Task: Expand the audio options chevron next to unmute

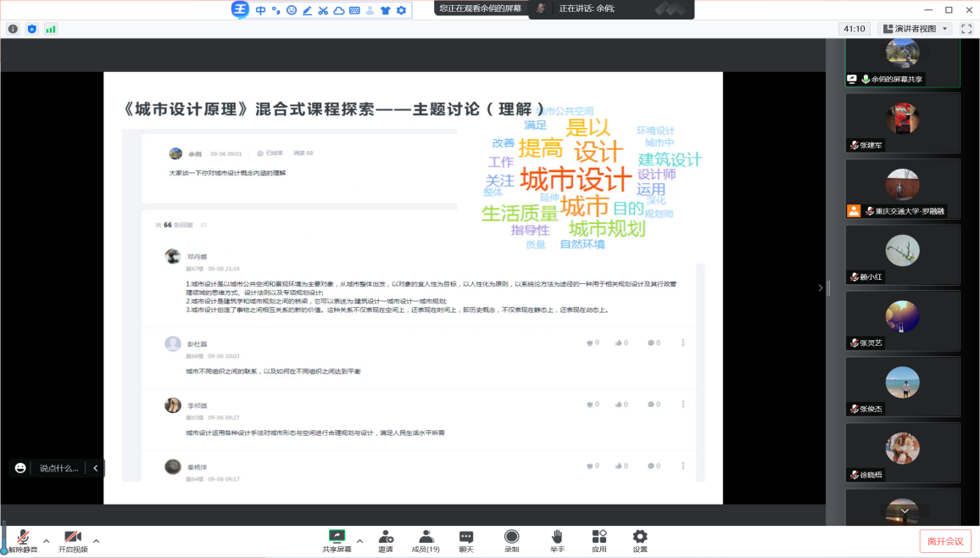Action: [45, 539]
